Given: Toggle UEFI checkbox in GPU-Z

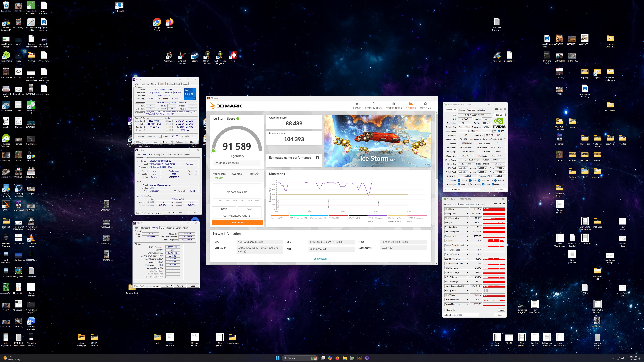Looking at the screenshot, I should coord(499,131).
